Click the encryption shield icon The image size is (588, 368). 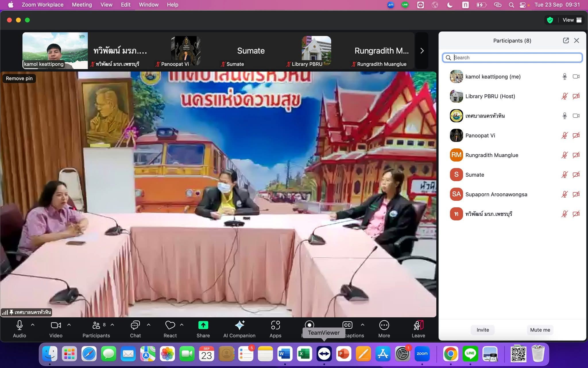point(550,20)
